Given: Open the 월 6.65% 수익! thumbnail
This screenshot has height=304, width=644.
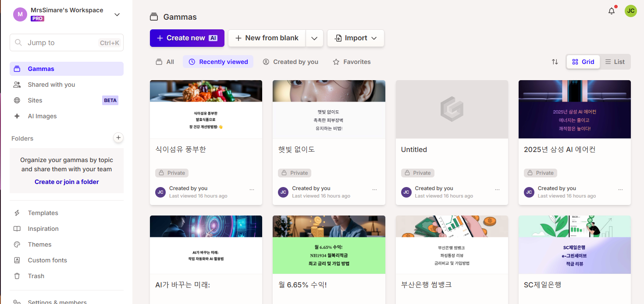Looking at the screenshot, I should tap(329, 245).
